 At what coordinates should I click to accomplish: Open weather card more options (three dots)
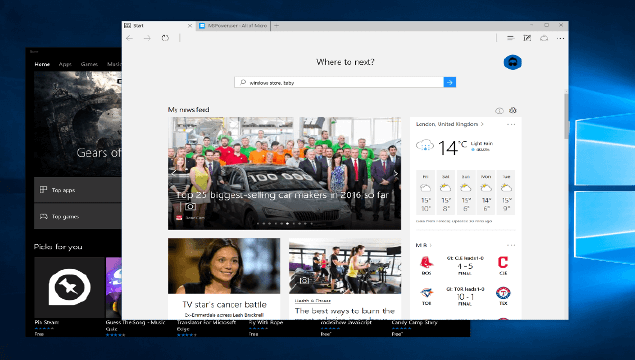511,124
